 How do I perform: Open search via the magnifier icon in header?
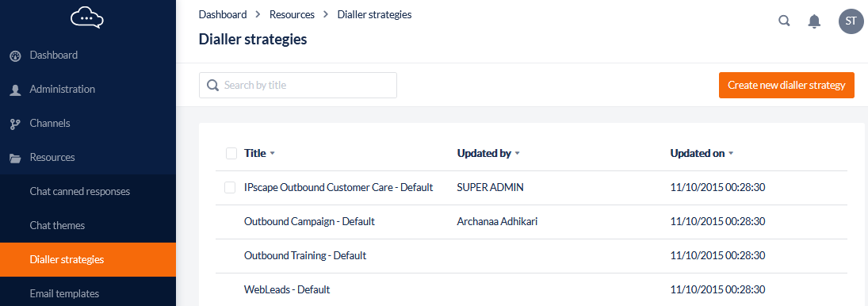(785, 21)
